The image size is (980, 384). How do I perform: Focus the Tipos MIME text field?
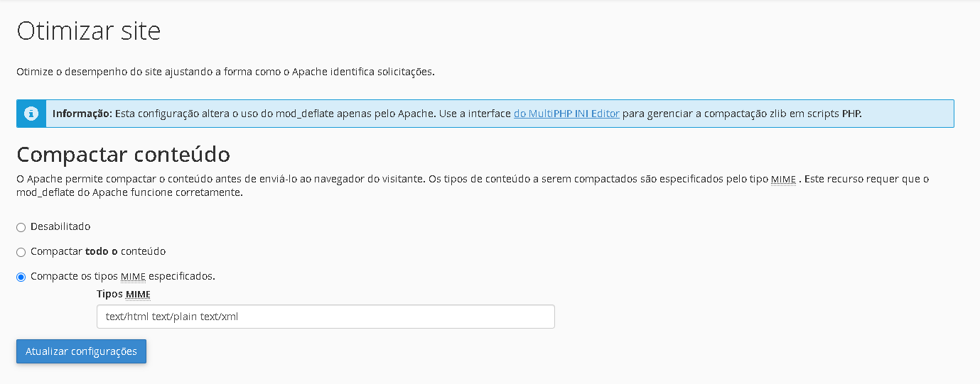tap(325, 317)
